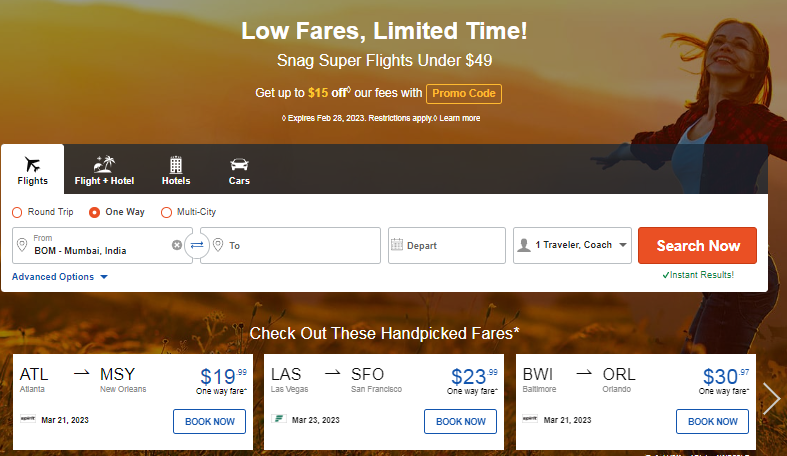
Task: Choose the Multi-City radio option
Action: (166, 212)
